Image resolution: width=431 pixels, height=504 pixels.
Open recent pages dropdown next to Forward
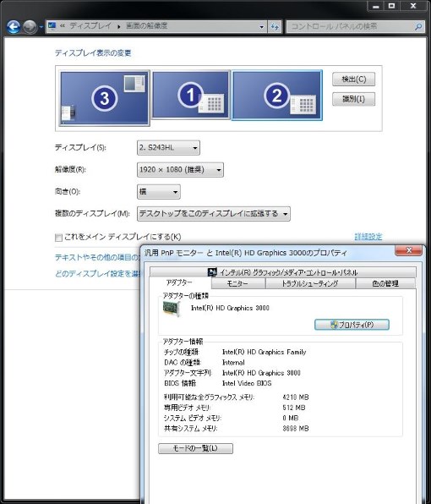pyautogui.click(x=41, y=27)
